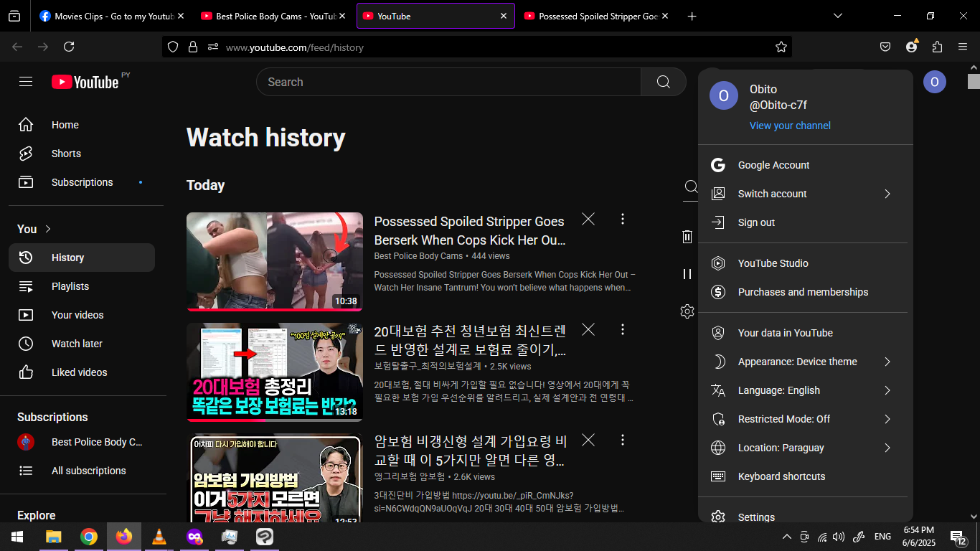
Task: Click the youtube.com/feed/history address bar
Action: point(477,47)
